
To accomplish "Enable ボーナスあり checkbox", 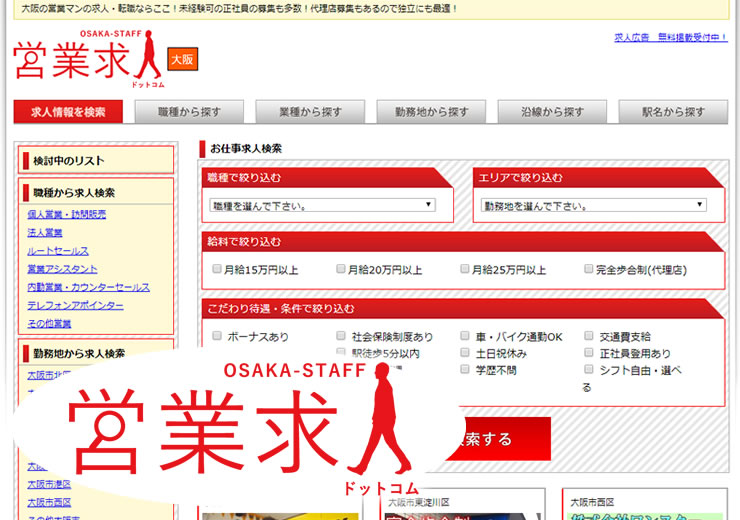I will pos(217,336).
